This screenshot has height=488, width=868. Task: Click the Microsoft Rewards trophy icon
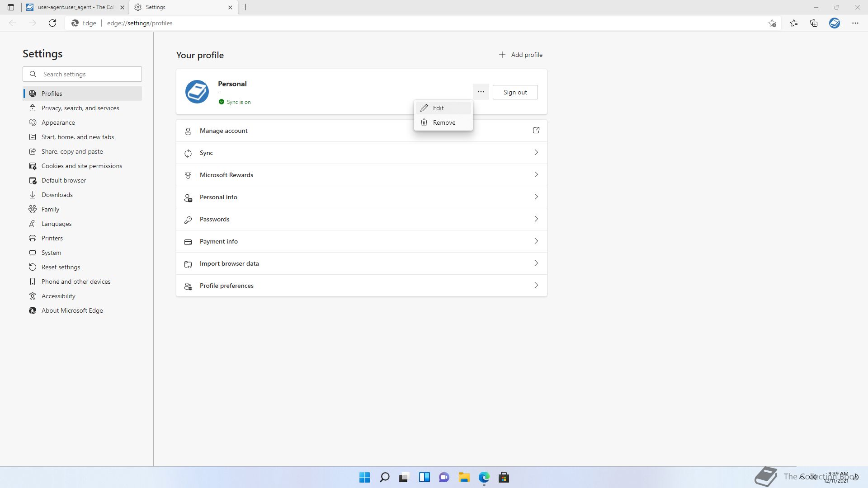[x=188, y=175]
